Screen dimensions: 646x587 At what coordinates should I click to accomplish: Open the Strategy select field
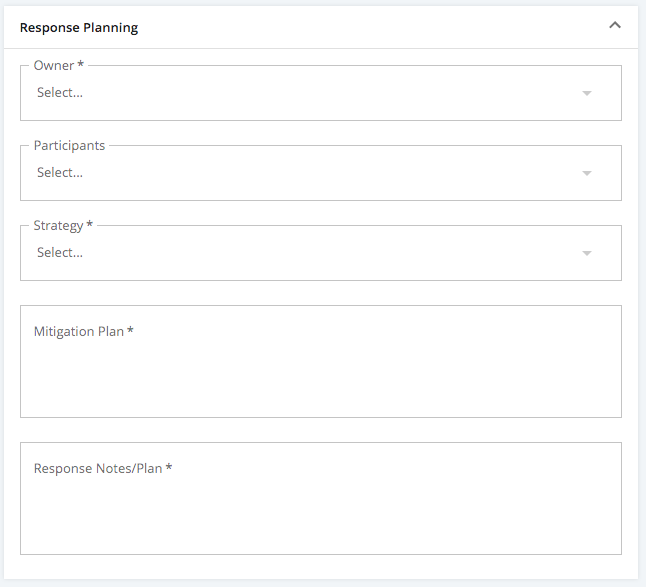click(321, 253)
